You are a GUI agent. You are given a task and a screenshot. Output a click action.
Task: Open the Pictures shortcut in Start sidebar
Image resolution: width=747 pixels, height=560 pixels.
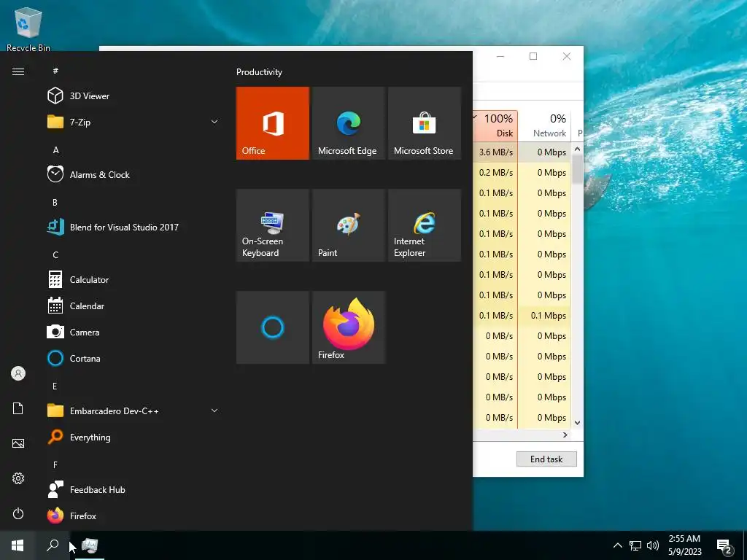pyautogui.click(x=18, y=443)
